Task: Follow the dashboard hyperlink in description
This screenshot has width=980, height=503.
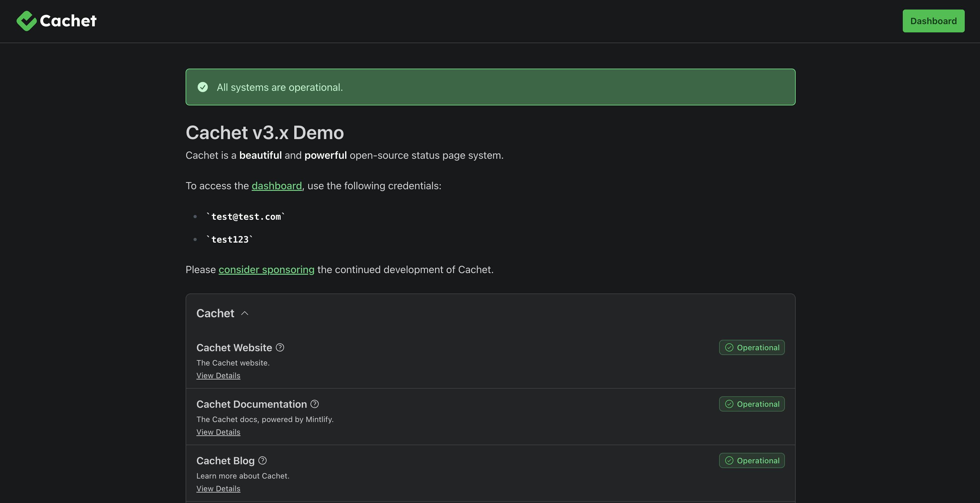Action: [x=276, y=185]
